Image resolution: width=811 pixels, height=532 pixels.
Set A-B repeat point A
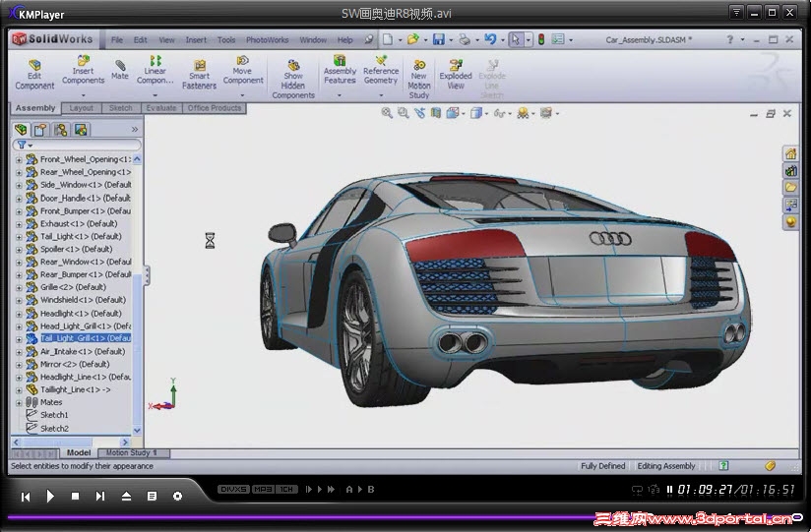(x=349, y=489)
